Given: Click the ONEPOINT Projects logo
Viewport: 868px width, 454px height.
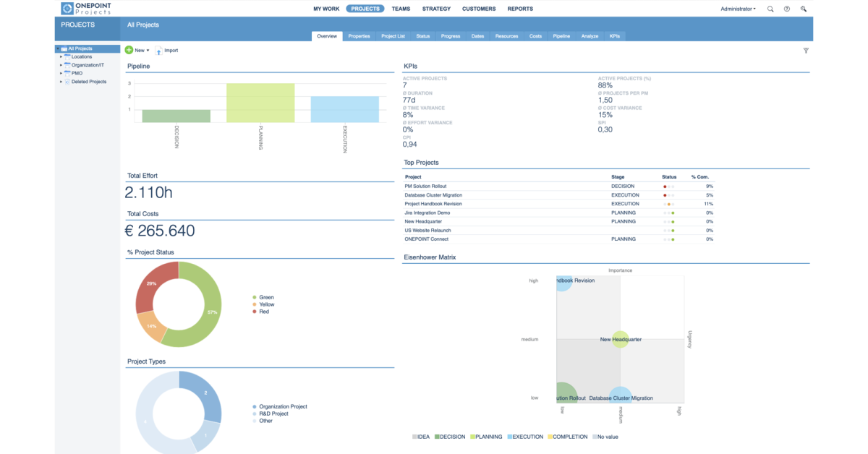Looking at the screenshot, I should pyautogui.click(x=86, y=9).
